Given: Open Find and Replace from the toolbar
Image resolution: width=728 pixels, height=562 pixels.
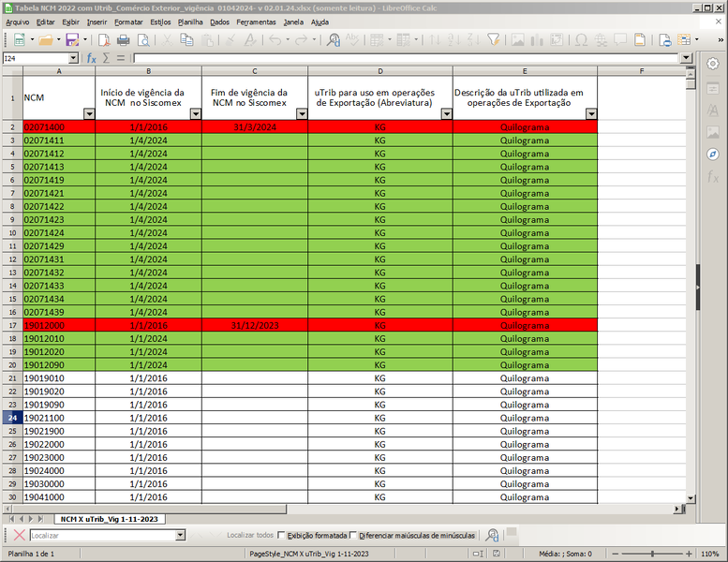Looking at the screenshot, I should tap(334, 40).
